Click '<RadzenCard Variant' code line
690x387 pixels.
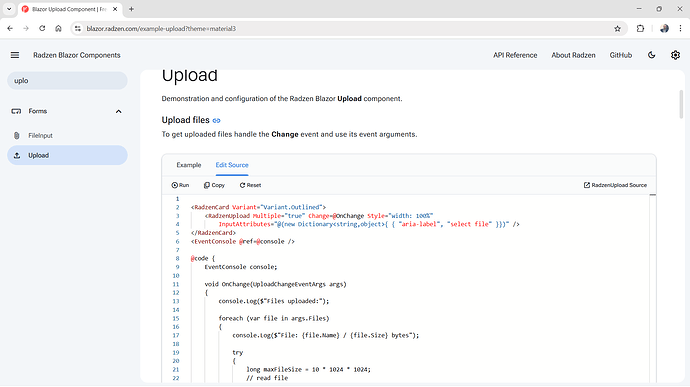pos(258,207)
